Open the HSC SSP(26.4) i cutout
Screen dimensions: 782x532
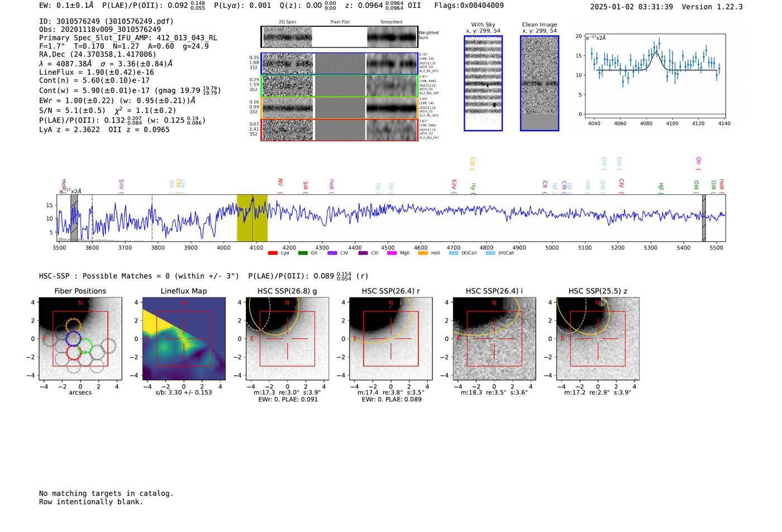click(x=494, y=339)
